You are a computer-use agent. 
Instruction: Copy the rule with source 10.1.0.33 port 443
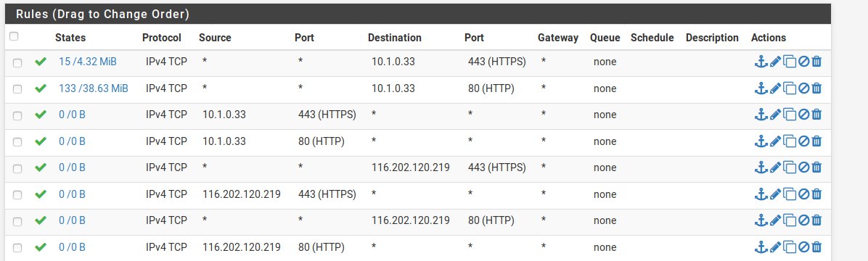coord(790,115)
